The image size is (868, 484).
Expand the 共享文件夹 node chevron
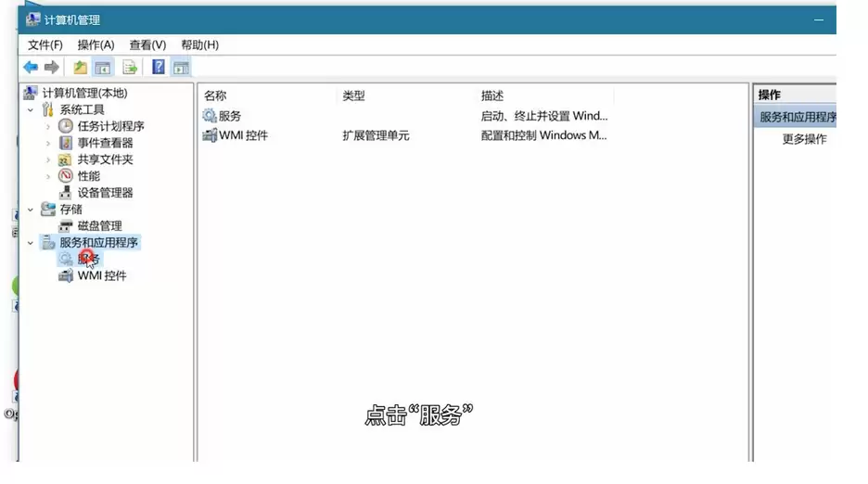point(48,159)
